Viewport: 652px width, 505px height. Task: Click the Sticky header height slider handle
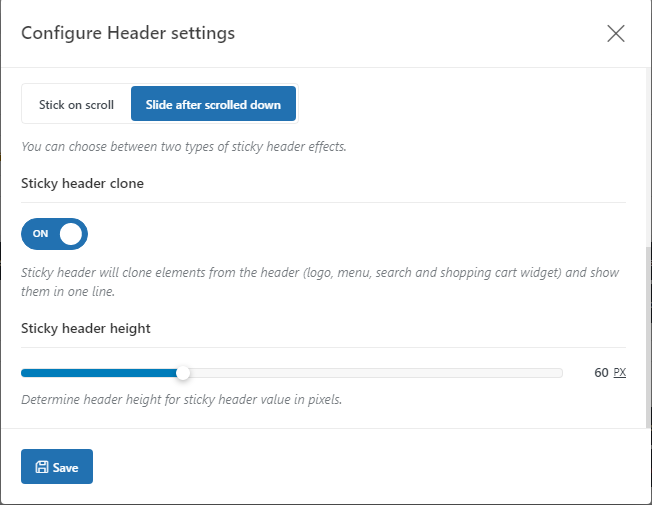point(183,373)
